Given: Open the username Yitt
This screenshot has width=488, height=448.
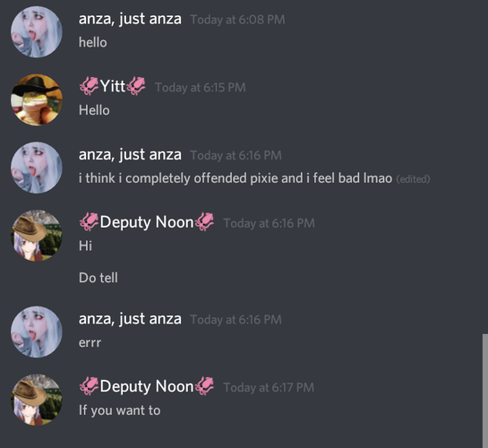Looking at the screenshot, I should (x=112, y=86).
